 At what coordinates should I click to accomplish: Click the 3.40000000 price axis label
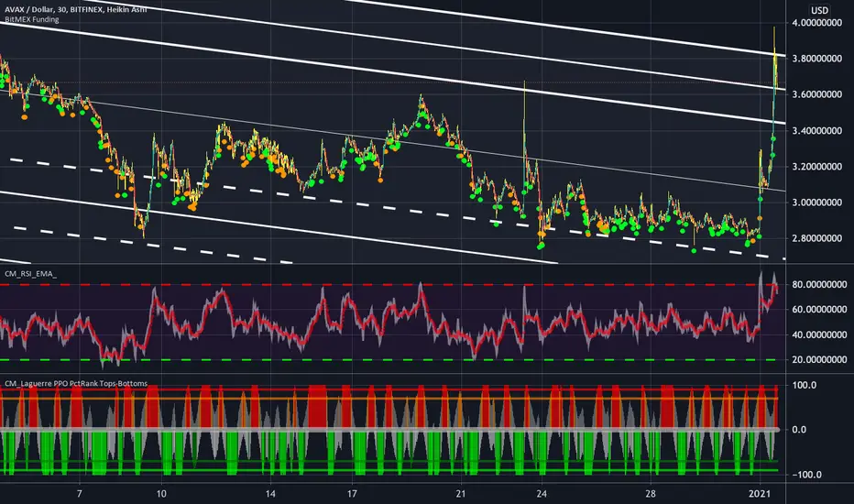click(817, 131)
